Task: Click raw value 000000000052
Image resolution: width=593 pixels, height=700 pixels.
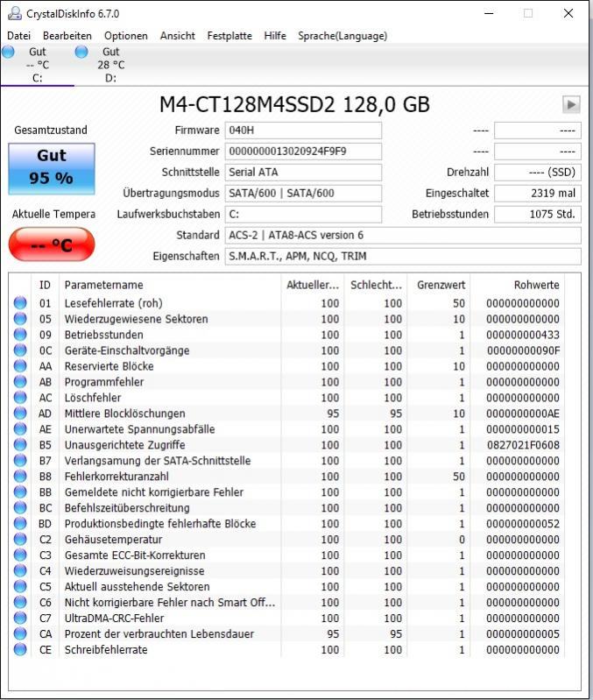Action: (x=523, y=523)
